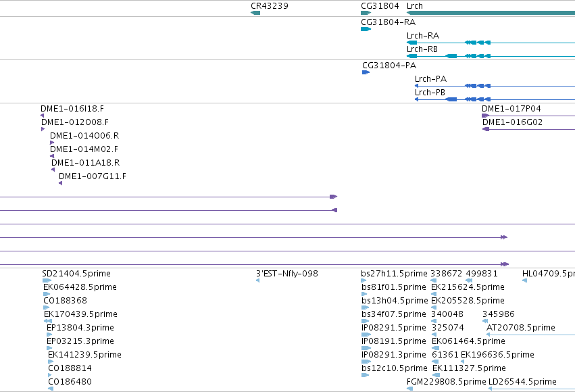Select the DME1-016I18.F label
Viewport: 575px width, 392px height.
72,109
